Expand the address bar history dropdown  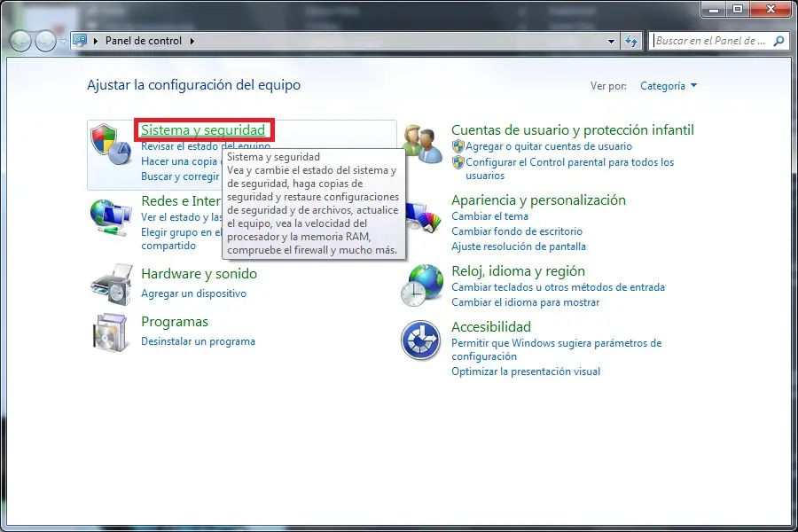pyautogui.click(x=611, y=42)
